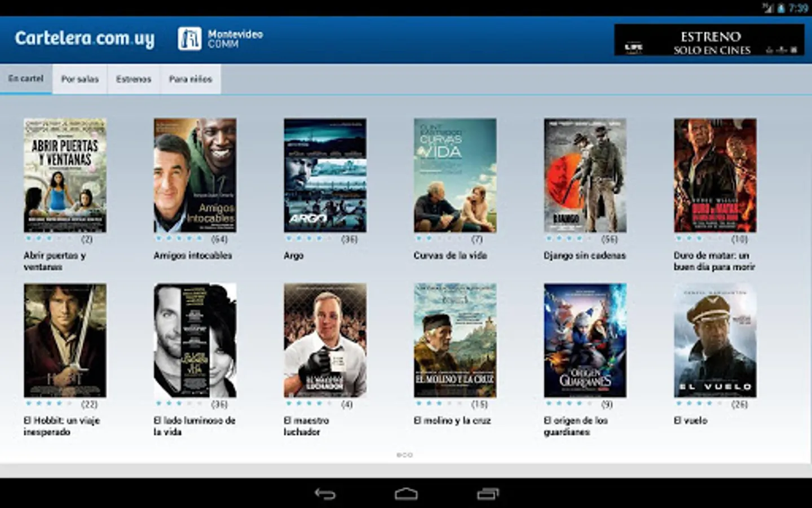Switch to the Por salas tab
Screen dimensions: 812x508
coord(80,79)
